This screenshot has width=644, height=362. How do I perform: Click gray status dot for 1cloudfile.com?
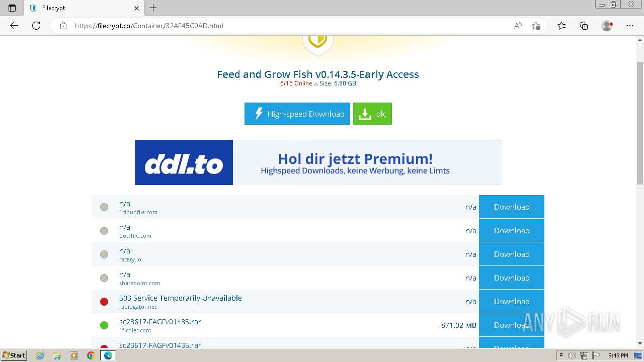click(x=104, y=207)
